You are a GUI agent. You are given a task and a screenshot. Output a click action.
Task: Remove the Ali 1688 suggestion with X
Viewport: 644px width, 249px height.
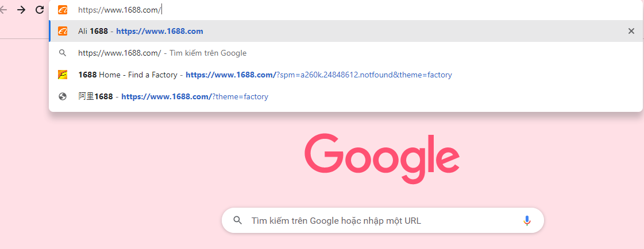tap(631, 31)
